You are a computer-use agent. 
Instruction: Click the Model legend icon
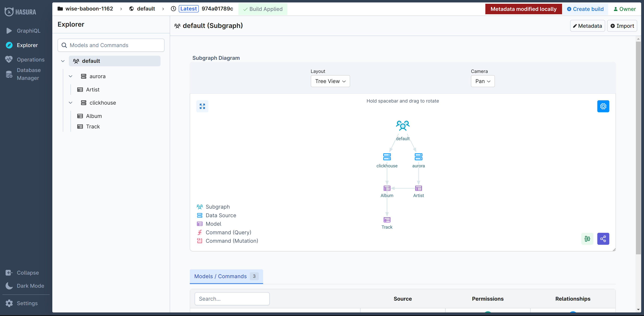[200, 224]
